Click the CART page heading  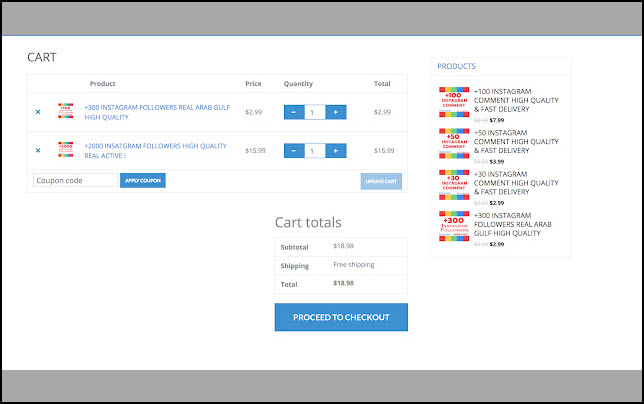pos(42,57)
